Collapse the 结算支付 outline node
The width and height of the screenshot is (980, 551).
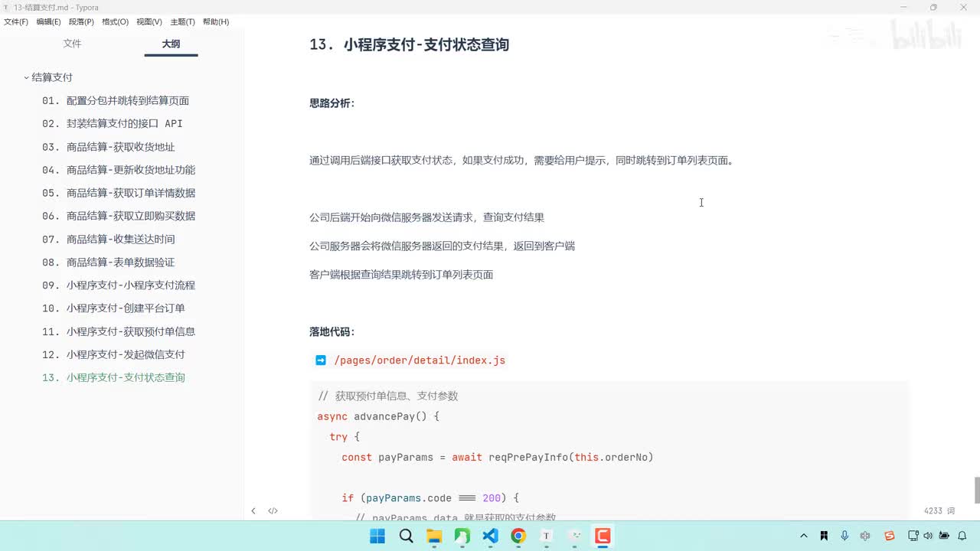(26, 77)
